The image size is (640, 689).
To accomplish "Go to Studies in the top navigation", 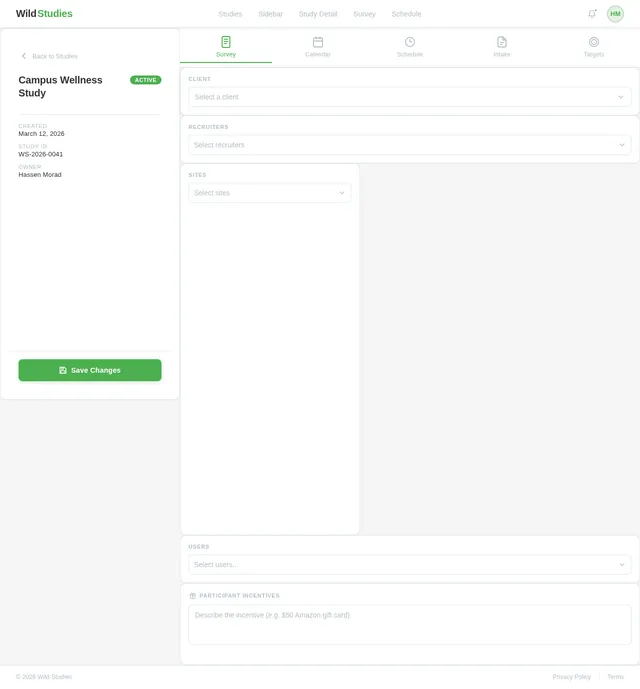I will 230,14.
